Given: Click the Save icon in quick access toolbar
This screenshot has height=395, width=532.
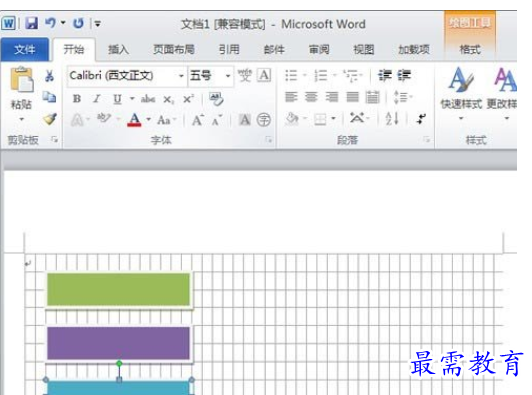Looking at the screenshot, I should [x=32, y=23].
